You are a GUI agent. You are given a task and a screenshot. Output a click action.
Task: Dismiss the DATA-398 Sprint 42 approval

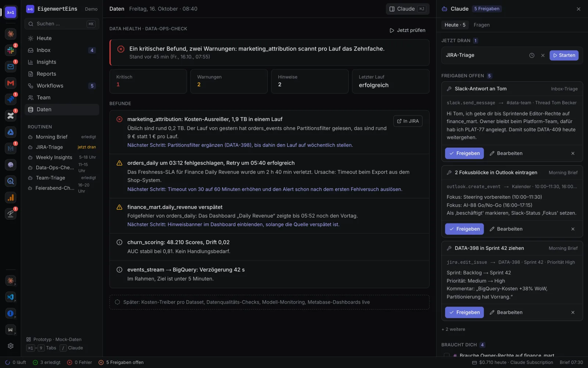[x=573, y=312]
